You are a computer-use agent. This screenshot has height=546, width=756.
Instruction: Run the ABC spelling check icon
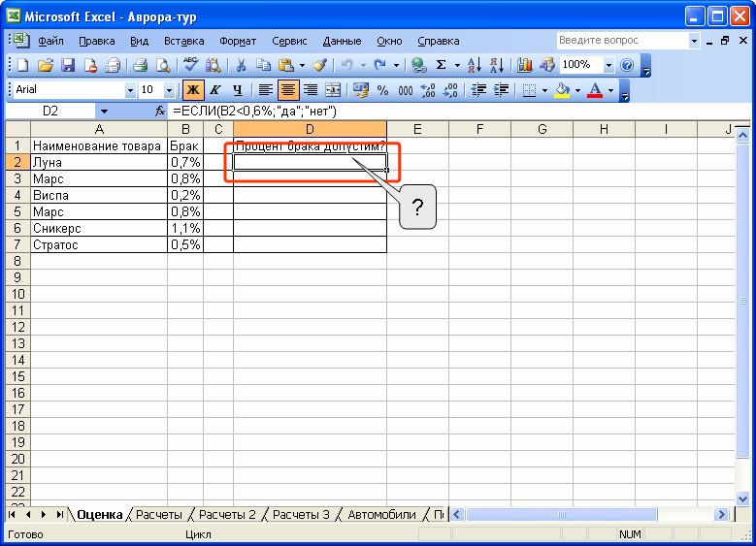coord(190,65)
